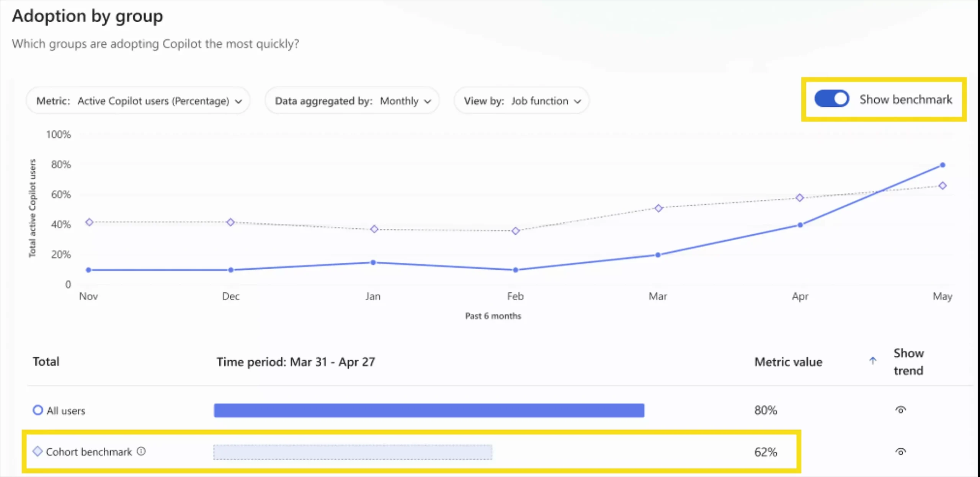Toggle trend visibility for Cohort benchmark
980x477 pixels.
(900, 452)
